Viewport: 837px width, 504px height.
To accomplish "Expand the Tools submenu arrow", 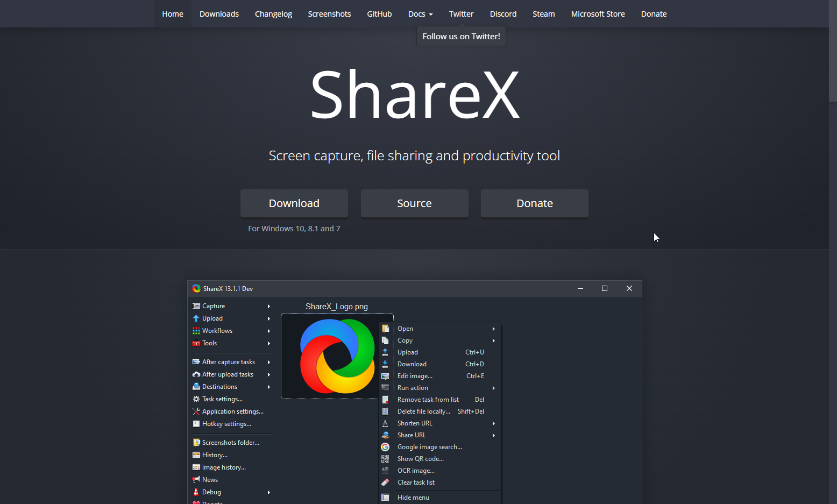I will pos(268,343).
